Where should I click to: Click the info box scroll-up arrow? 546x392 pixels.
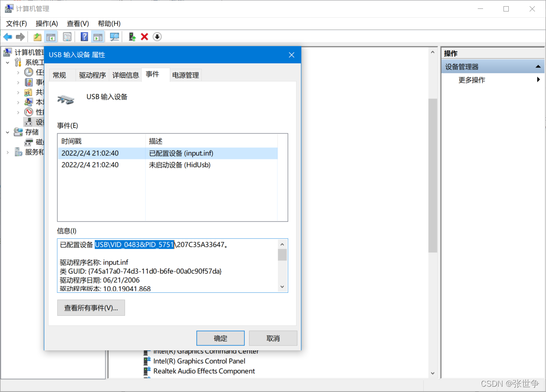pos(282,245)
